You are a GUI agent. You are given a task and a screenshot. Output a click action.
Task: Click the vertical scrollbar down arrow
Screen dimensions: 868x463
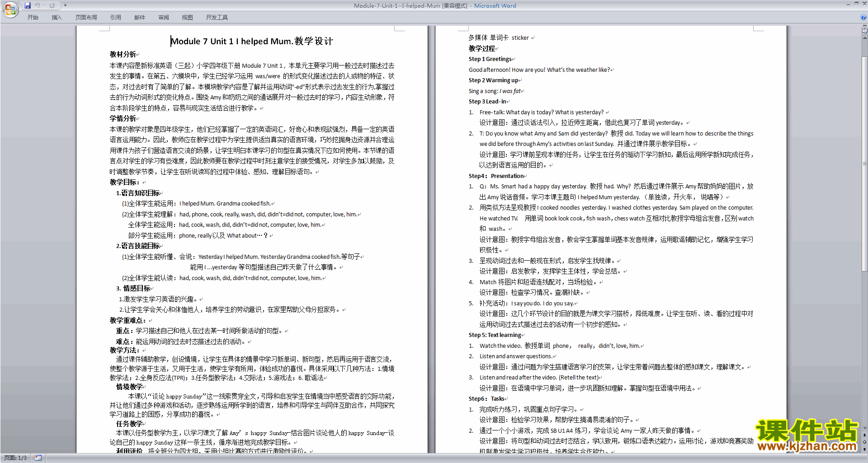tap(865, 428)
